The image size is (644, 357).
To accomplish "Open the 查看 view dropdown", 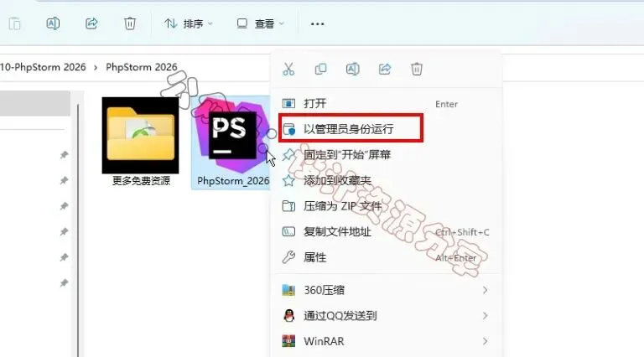I will point(261,23).
